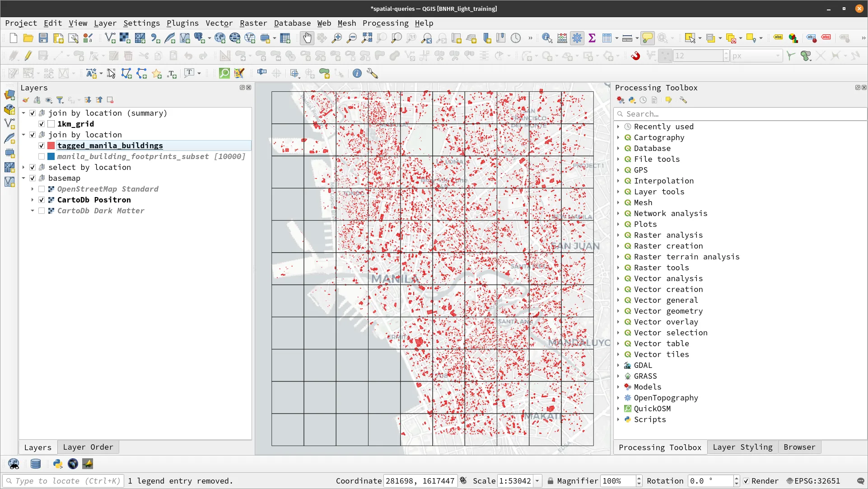Zoom to the full map extent
Image resolution: width=868 pixels, height=489 pixels.
(x=366, y=38)
